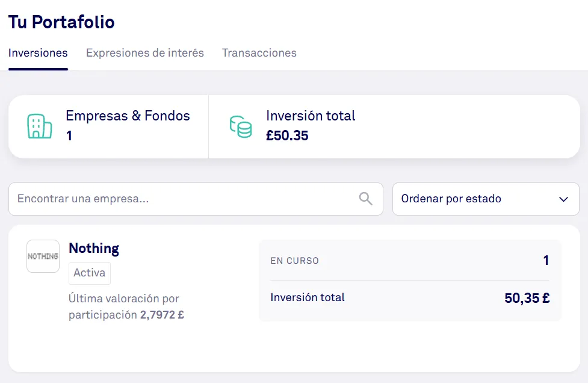Click the 50,35 £ investment figure
The height and width of the screenshot is (383, 588).
point(527,297)
